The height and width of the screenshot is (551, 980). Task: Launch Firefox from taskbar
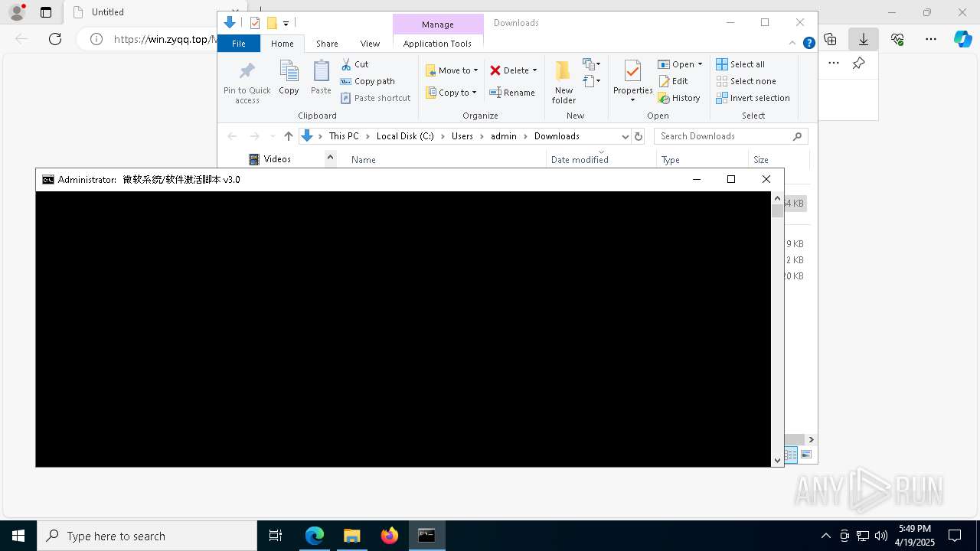point(390,536)
